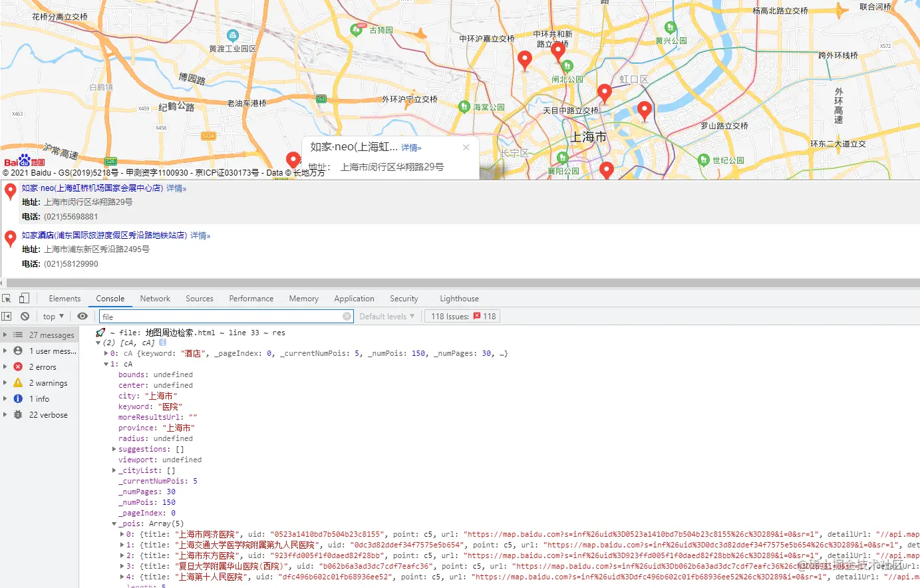
Task: Click the 黄兴公园 park icon
Action: [x=671, y=27]
